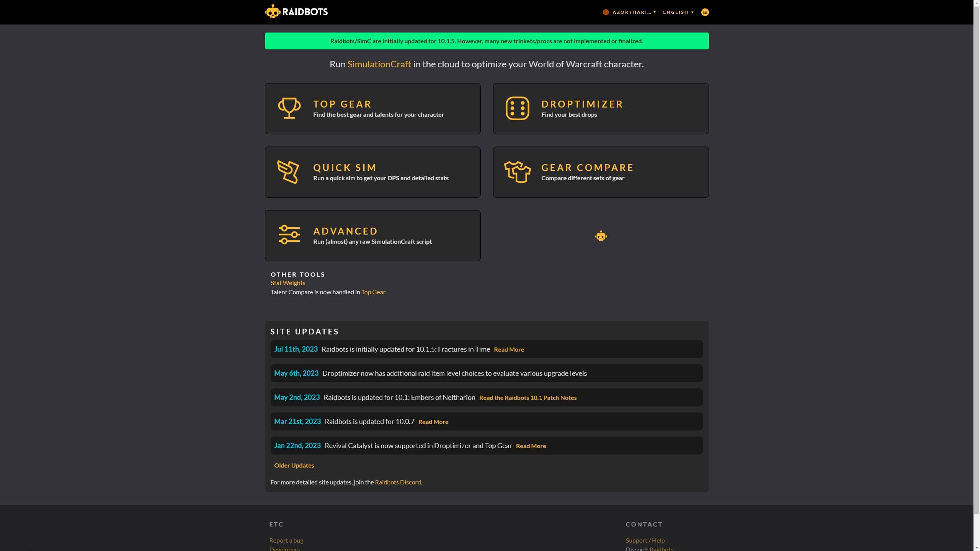
Task: Click the Droptimizer dice icon
Action: coord(517,108)
